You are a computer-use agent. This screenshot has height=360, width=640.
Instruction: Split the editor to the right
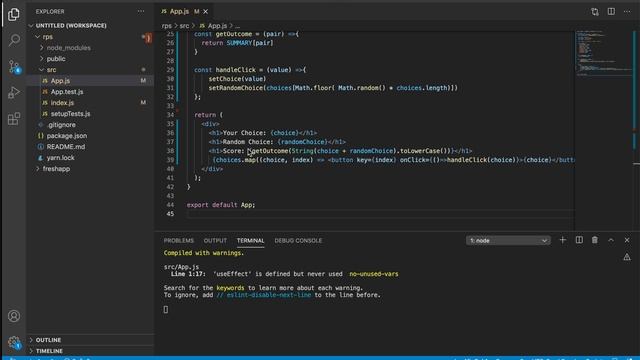[611, 11]
